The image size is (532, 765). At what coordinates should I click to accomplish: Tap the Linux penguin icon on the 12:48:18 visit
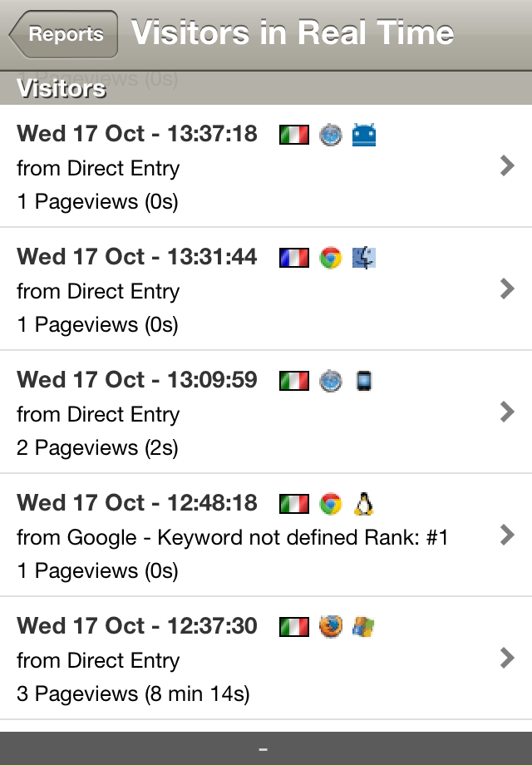364,504
